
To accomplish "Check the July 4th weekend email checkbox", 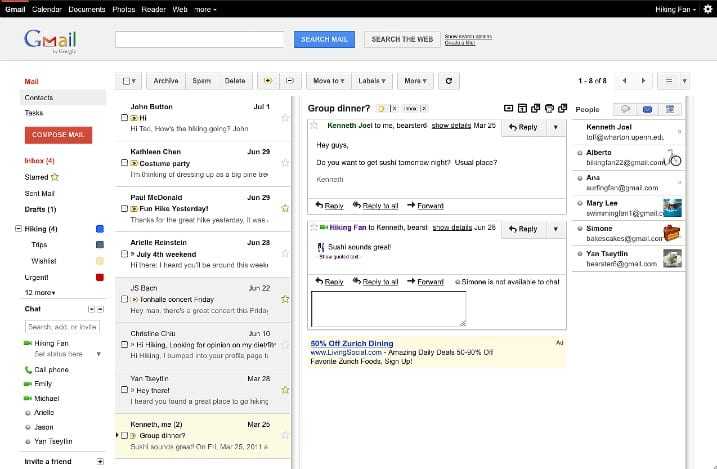I will [x=124, y=254].
